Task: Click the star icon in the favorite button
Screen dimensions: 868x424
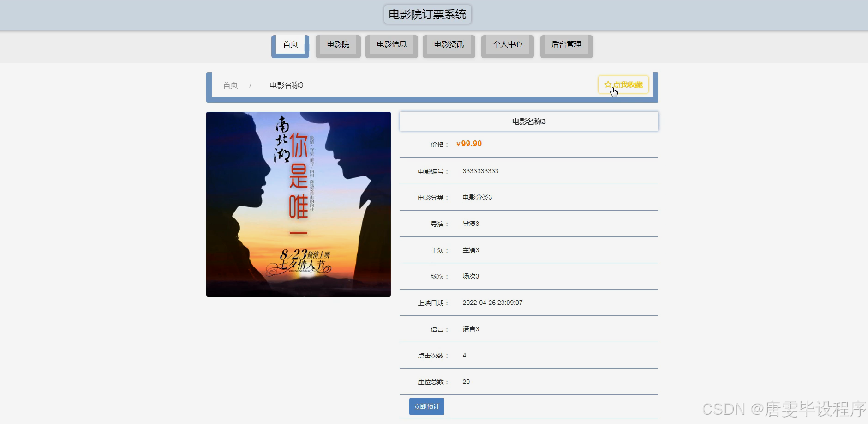Action: 608,85
